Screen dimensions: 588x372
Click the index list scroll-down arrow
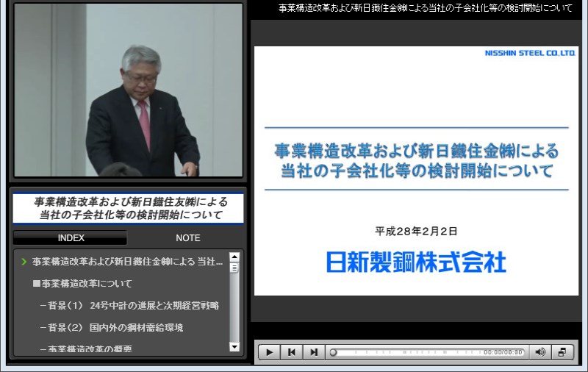tap(234, 347)
